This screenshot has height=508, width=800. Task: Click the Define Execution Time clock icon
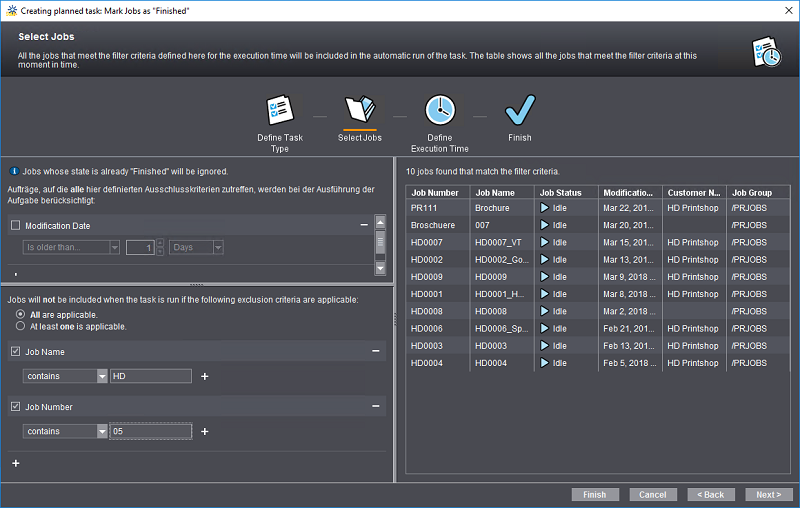439,110
